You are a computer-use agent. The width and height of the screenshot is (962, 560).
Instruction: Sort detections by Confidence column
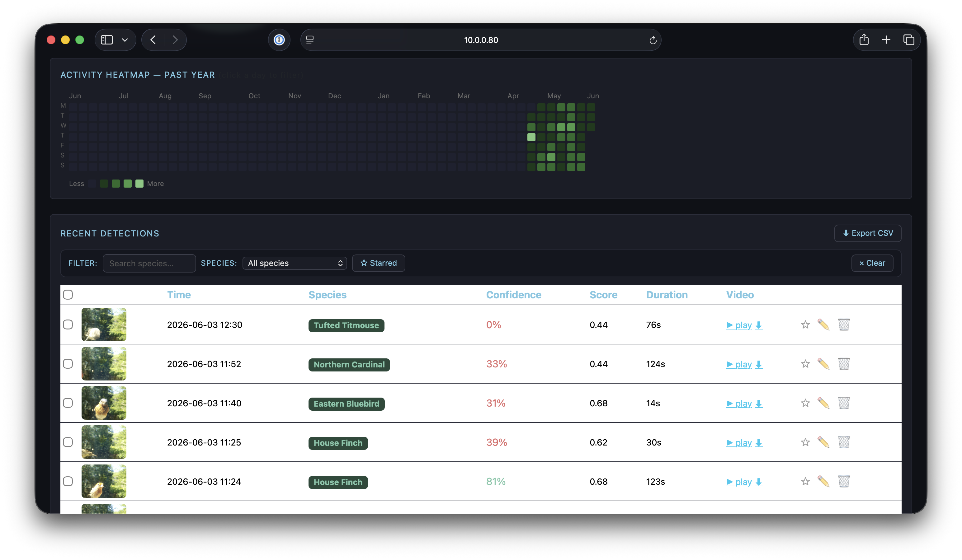(x=514, y=295)
